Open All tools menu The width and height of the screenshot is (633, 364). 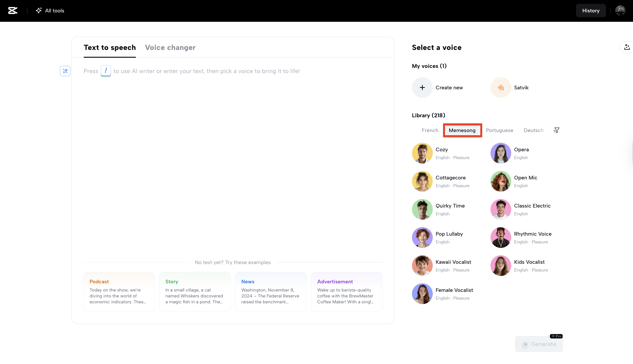coord(50,11)
